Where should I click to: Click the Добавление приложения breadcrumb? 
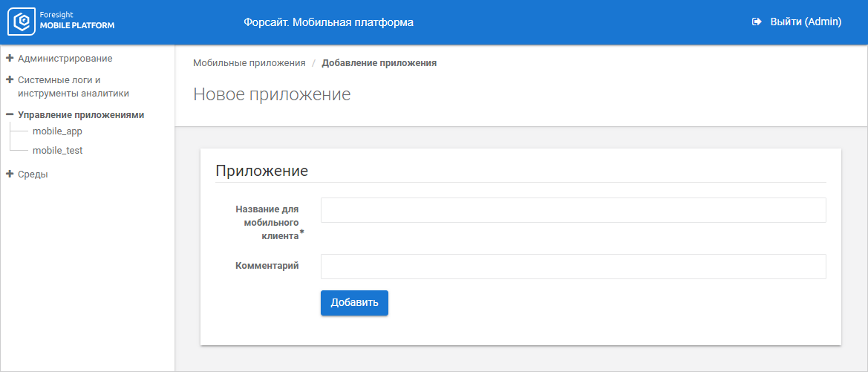[379, 63]
